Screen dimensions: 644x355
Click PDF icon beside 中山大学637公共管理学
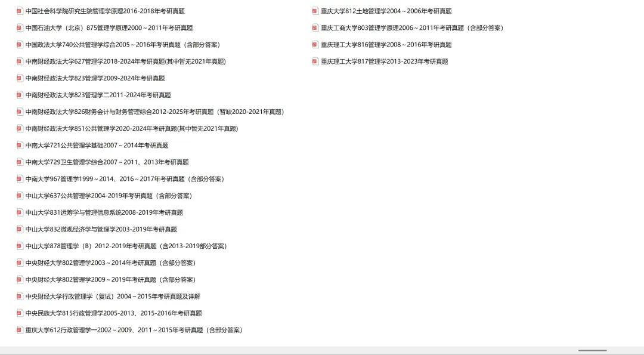click(20, 196)
